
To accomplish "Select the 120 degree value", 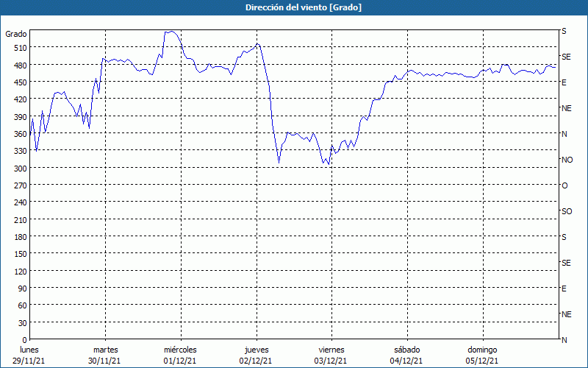I will point(21,272).
